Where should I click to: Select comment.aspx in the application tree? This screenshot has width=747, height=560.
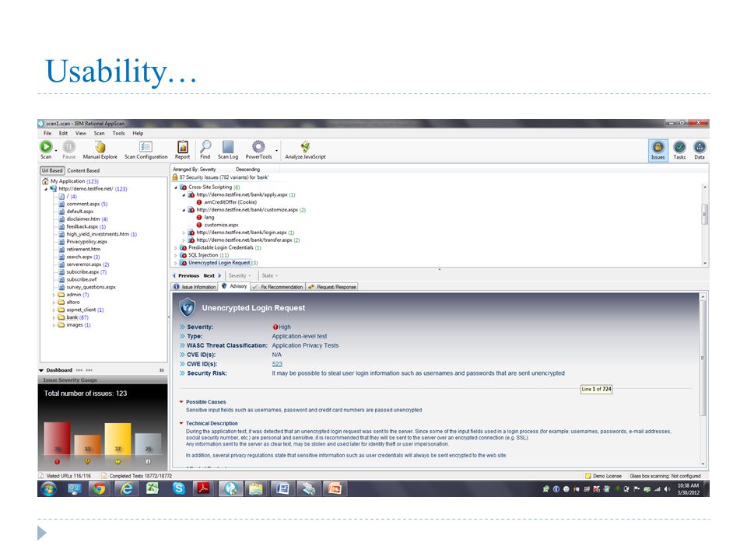83,205
